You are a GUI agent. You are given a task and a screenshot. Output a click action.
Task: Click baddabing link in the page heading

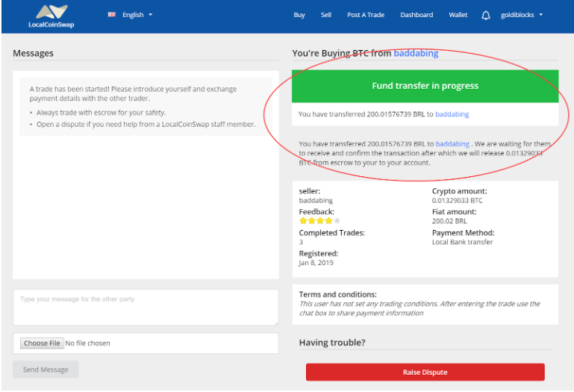point(416,53)
